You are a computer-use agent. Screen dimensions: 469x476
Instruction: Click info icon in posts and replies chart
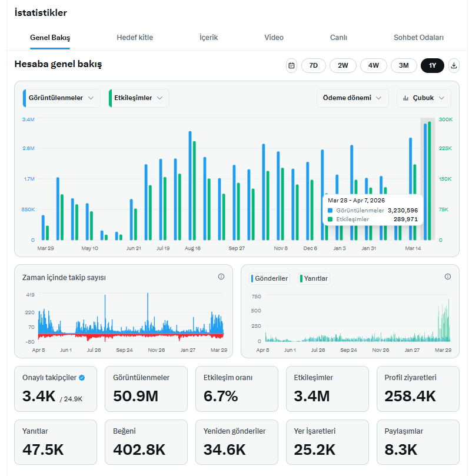click(x=447, y=277)
